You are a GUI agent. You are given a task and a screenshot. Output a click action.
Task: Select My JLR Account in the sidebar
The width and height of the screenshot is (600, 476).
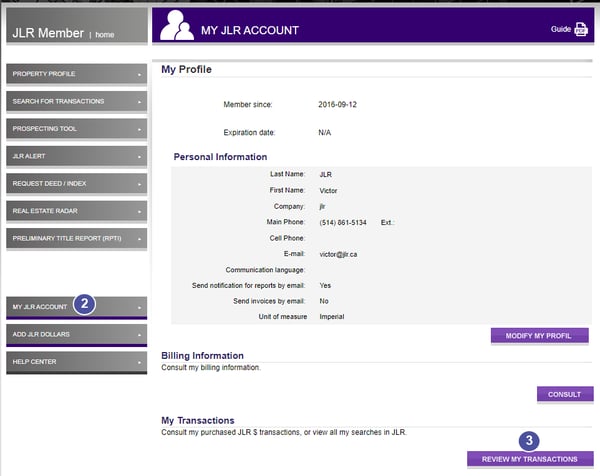pos(77,307)
